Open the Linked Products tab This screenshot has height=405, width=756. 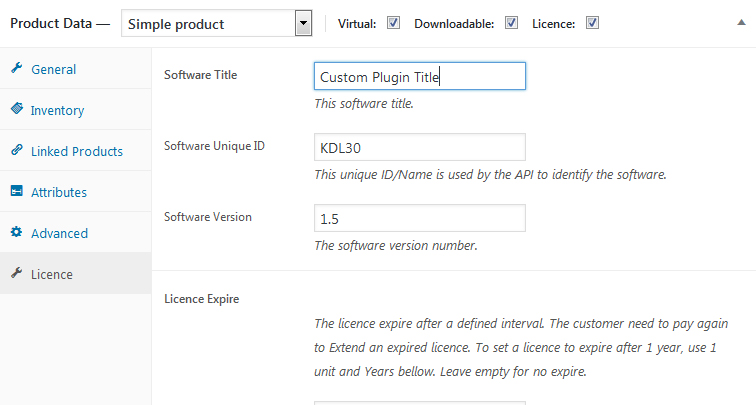click(77, 151)
